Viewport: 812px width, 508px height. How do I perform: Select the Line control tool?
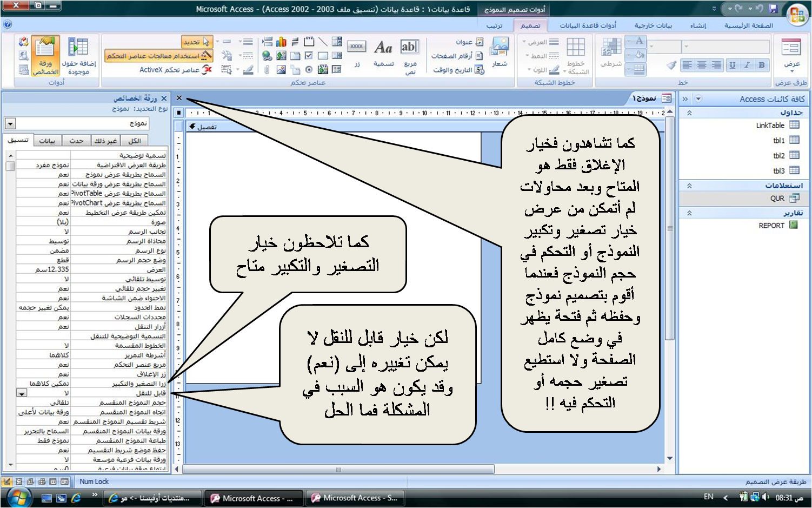point(323,42)
